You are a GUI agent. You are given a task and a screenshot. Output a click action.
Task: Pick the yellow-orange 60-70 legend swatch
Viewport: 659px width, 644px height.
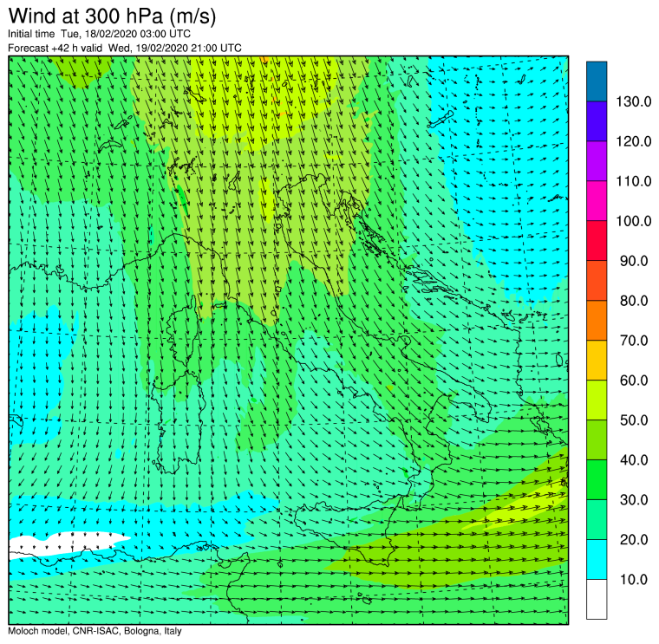point(597,361)
